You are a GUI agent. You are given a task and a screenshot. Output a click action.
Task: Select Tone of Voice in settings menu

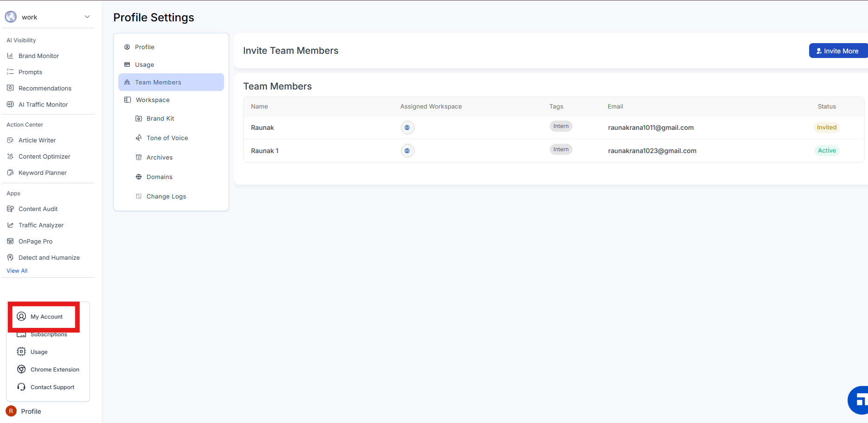(167, 138)
